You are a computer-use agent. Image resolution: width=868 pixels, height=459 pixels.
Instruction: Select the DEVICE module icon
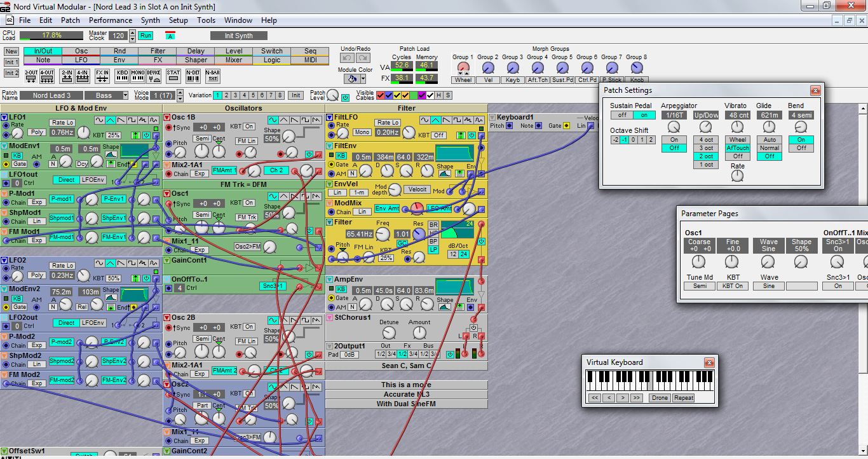click(154, 76)
